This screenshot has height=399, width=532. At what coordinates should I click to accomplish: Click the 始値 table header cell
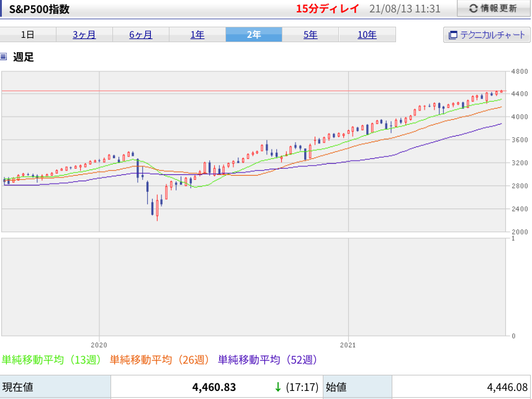click(x=358, y=387)
